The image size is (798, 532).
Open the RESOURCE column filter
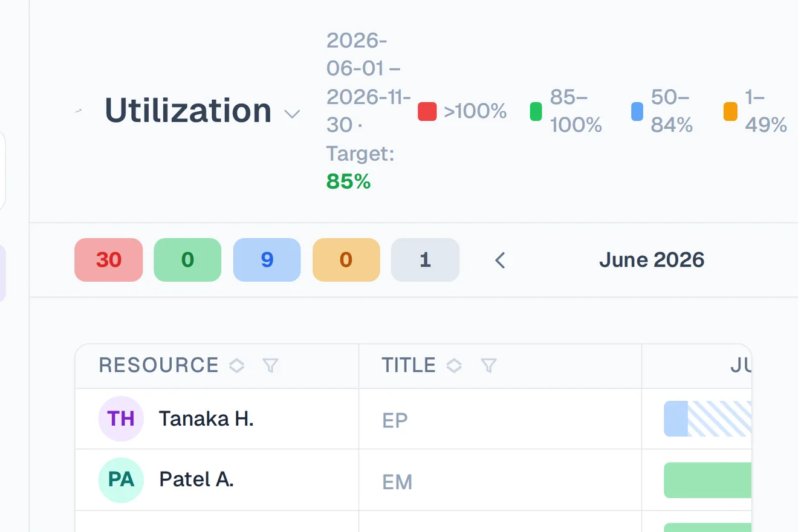(270, 366)
